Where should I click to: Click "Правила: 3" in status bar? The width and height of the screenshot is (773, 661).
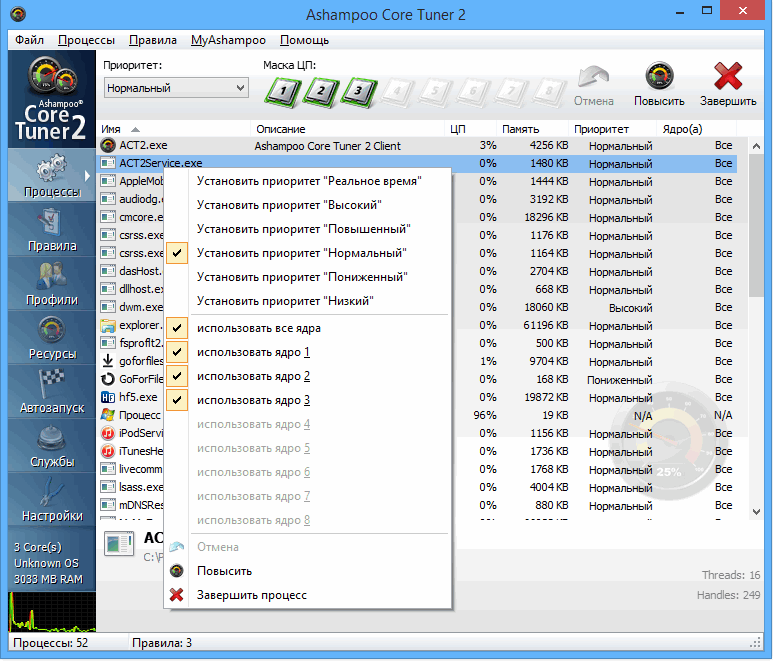(x=162, y=643)
